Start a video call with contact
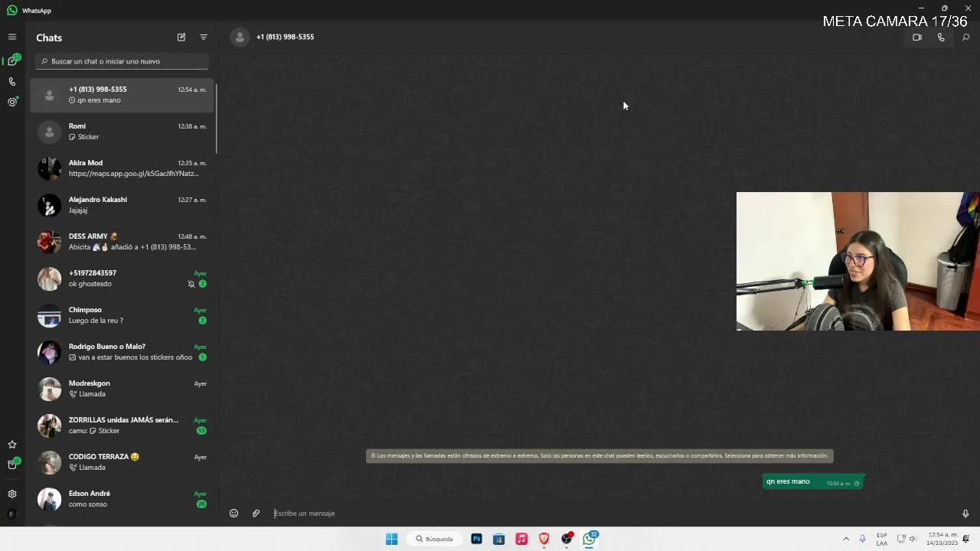Screen dimensions: 980x551 click(917, 37)
